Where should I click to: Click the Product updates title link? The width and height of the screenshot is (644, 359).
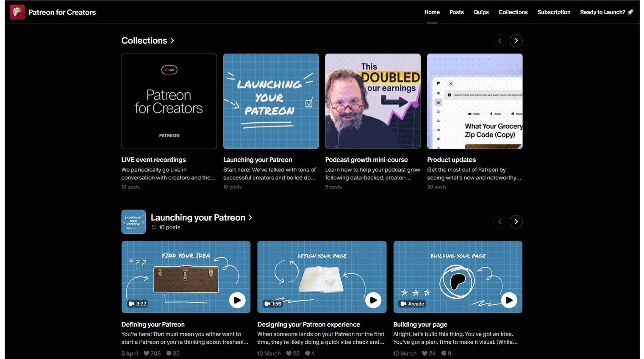pyautogui.click(x=451, y=160)
